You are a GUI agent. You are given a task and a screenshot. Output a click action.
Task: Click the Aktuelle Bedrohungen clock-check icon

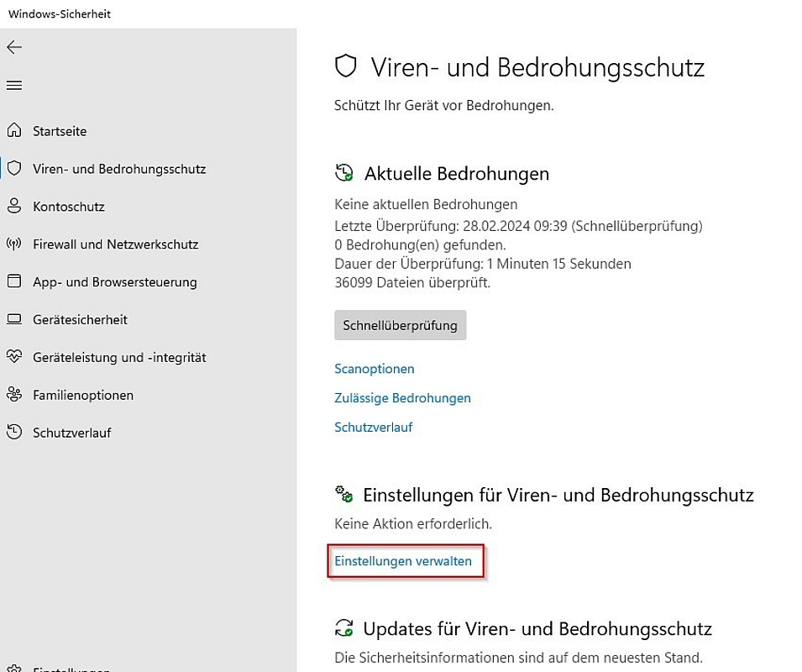click(x=344, y=173)
